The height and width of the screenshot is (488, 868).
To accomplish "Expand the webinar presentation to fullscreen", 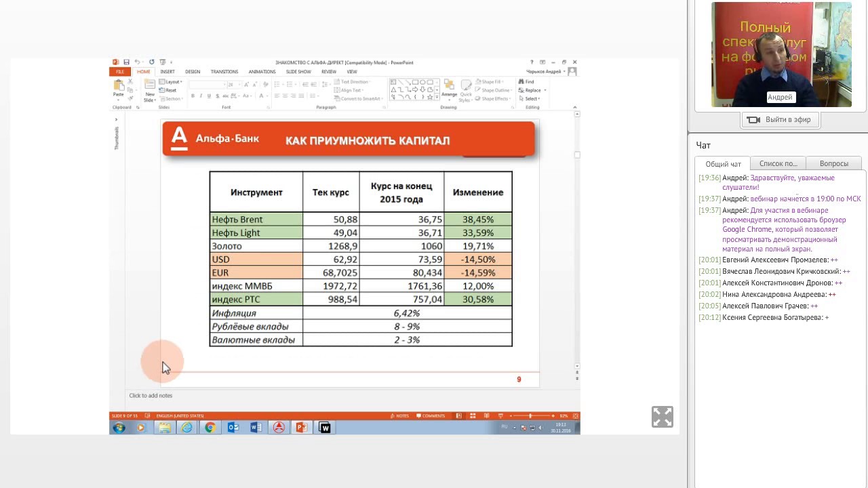I will (x=663, y=417).
